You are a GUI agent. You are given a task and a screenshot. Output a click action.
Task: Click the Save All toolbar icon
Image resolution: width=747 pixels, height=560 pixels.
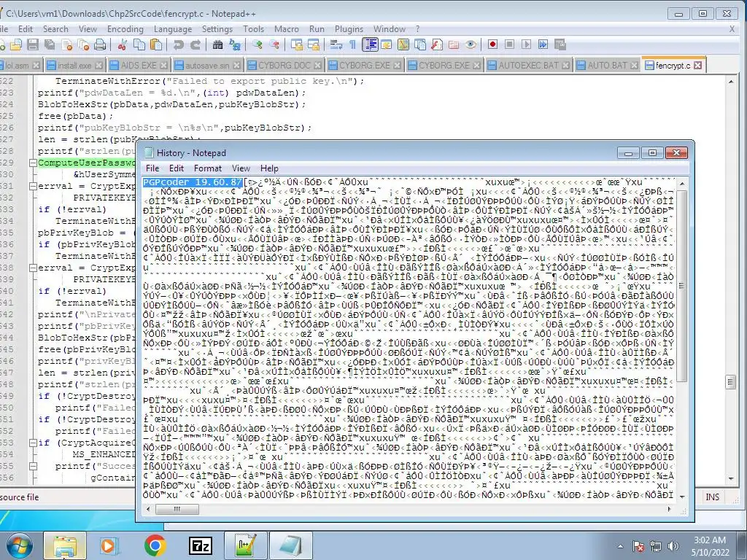(49, 44)
